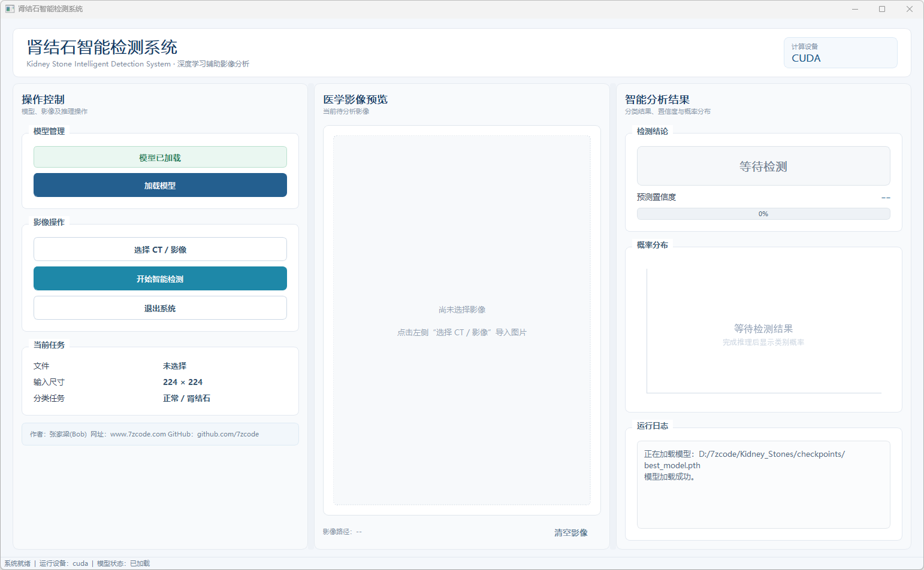Click the 肾结石智能检测系统 heading
924x570 pixels.
(102, 47)
